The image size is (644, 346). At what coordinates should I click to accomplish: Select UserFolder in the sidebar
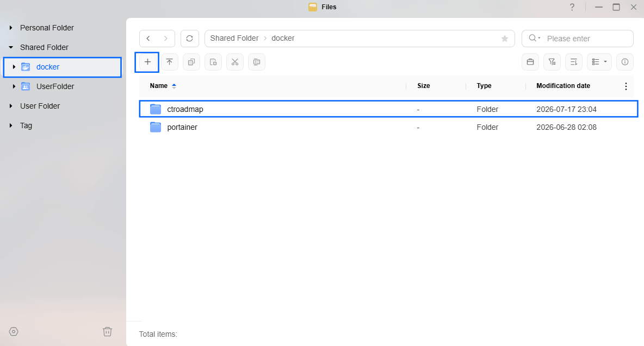pyautogui.click(x=55, y=86)
